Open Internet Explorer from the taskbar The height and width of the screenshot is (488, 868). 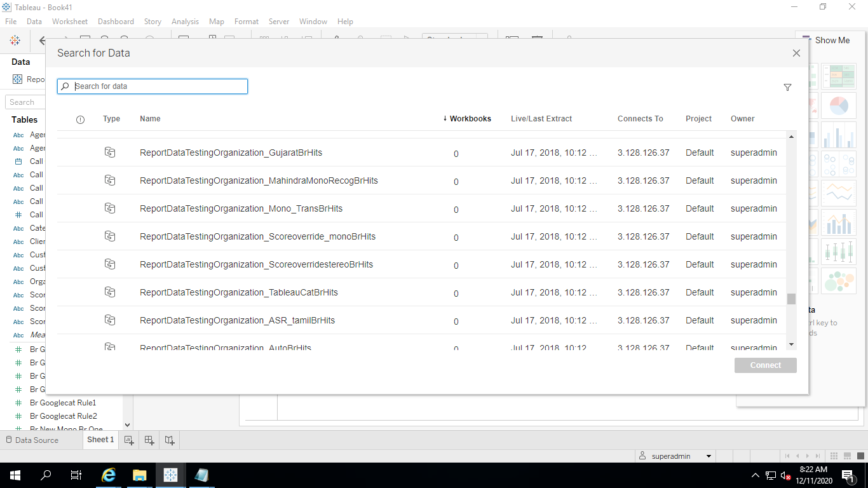(109, 475)
